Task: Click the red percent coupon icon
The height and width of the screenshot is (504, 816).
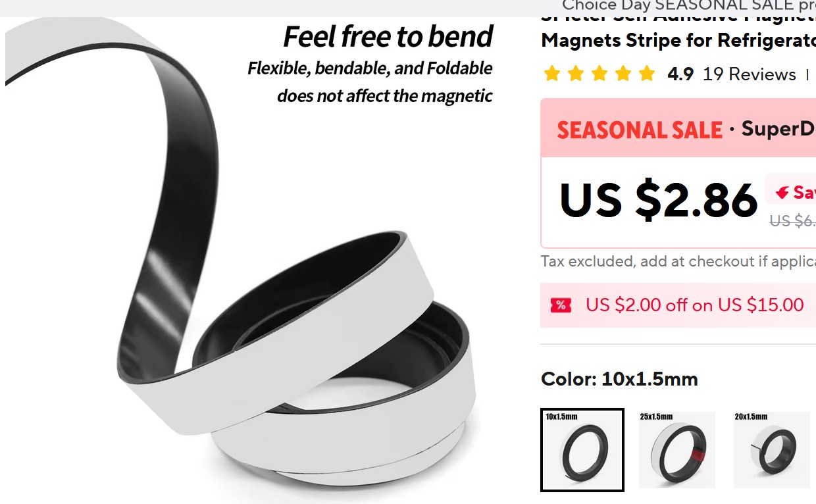Action: point(561,305)
